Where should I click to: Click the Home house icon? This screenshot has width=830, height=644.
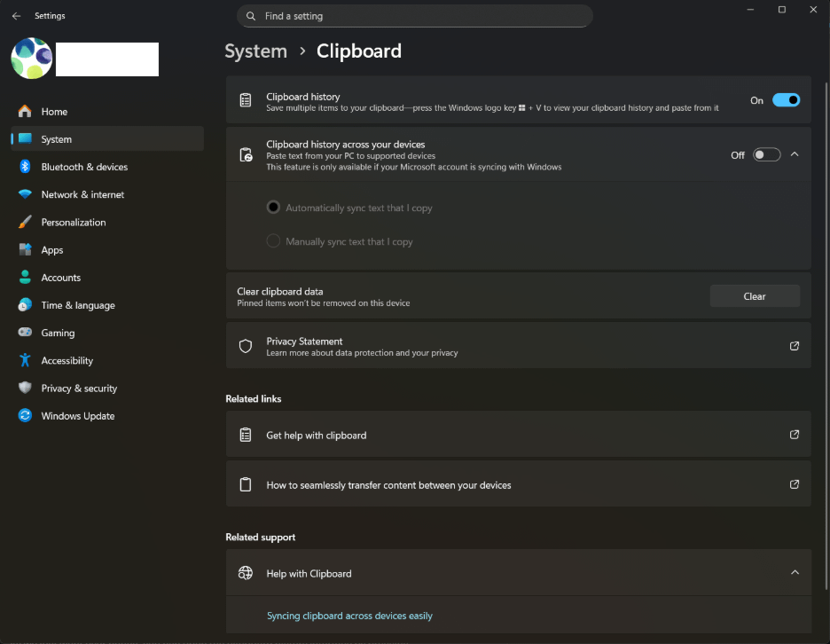coord(25,111)
